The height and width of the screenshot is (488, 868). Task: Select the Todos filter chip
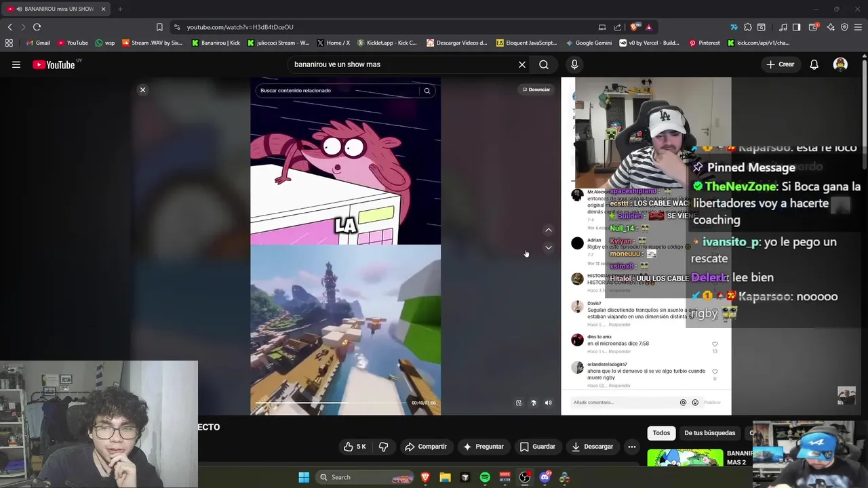pos(661,433)
